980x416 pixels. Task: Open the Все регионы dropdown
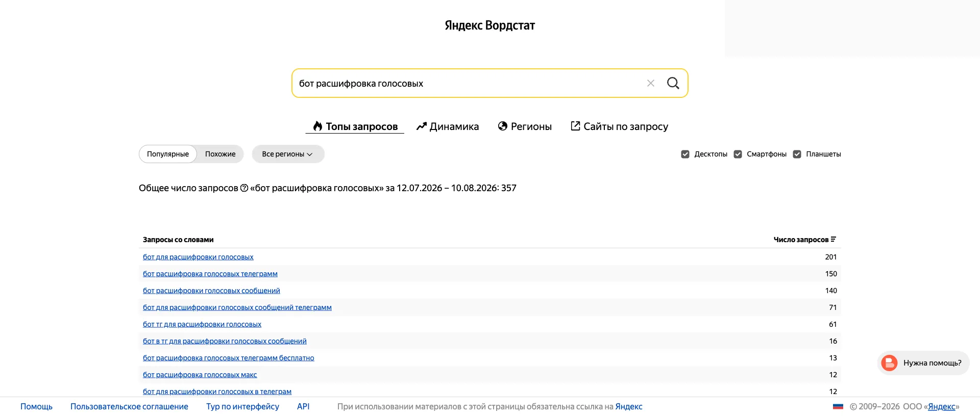pos(288,154)
